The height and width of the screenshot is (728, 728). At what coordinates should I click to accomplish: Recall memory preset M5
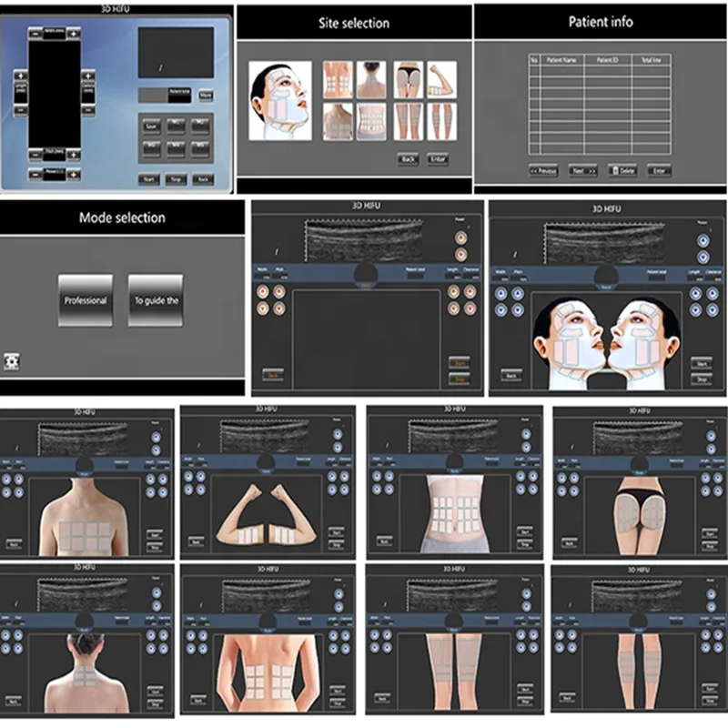click(200, 149)
